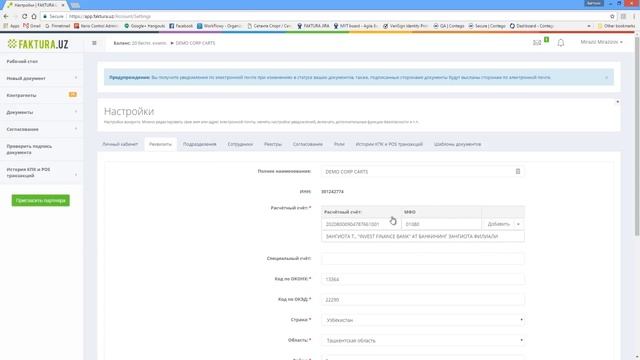Focus the Полное наименование input field
The width and height of the screenshot is (640, 360).
(x=422, y=171)
